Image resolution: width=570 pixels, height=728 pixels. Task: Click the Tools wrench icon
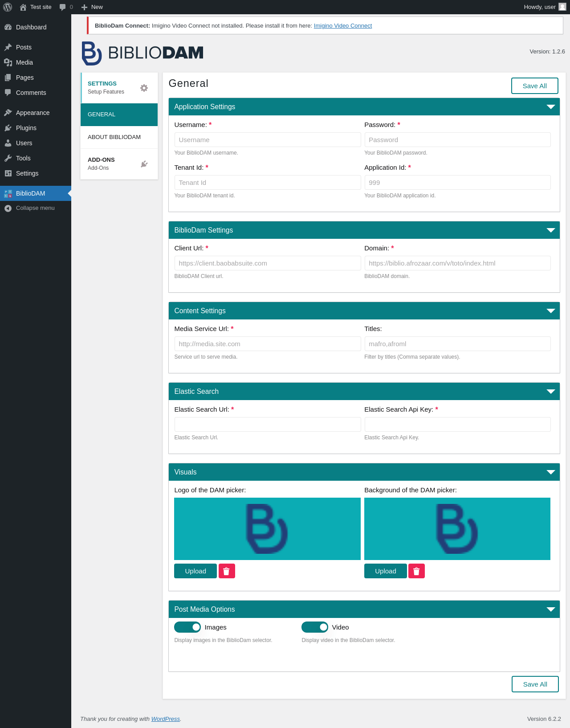tap(8, 158)
